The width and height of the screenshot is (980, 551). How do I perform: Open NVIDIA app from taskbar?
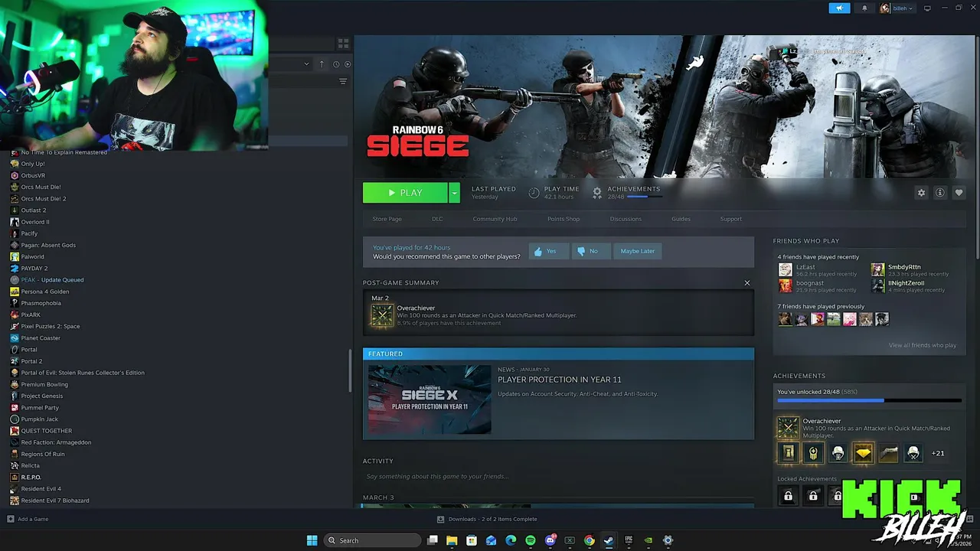[x=648, y=540]
